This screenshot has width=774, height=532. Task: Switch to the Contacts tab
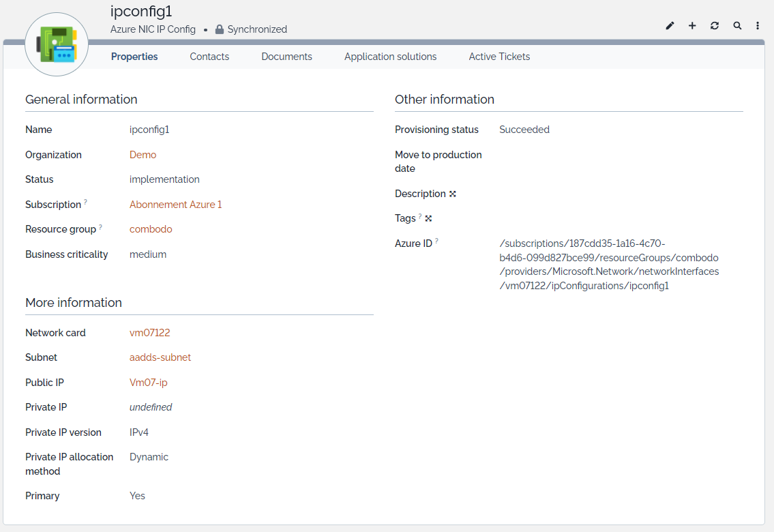coord(209,57)
